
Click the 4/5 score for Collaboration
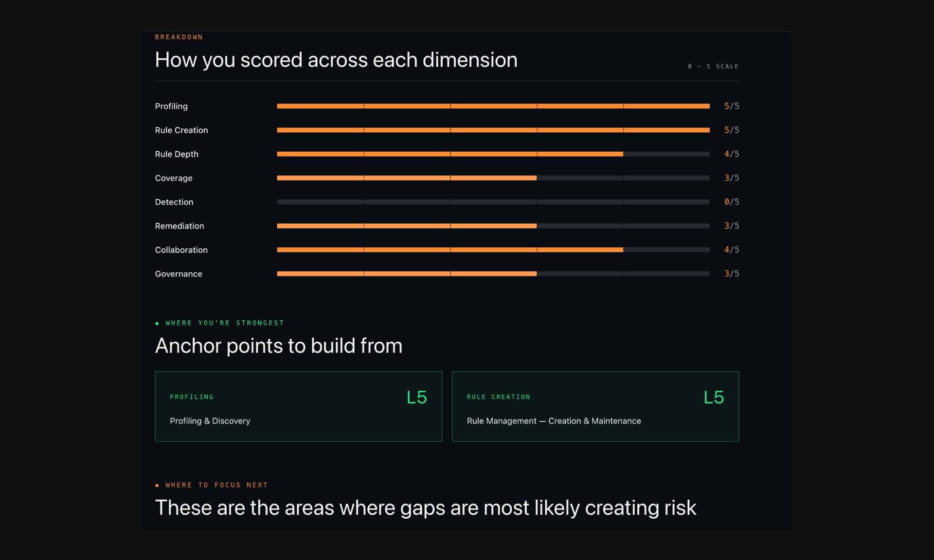point(732,250)
